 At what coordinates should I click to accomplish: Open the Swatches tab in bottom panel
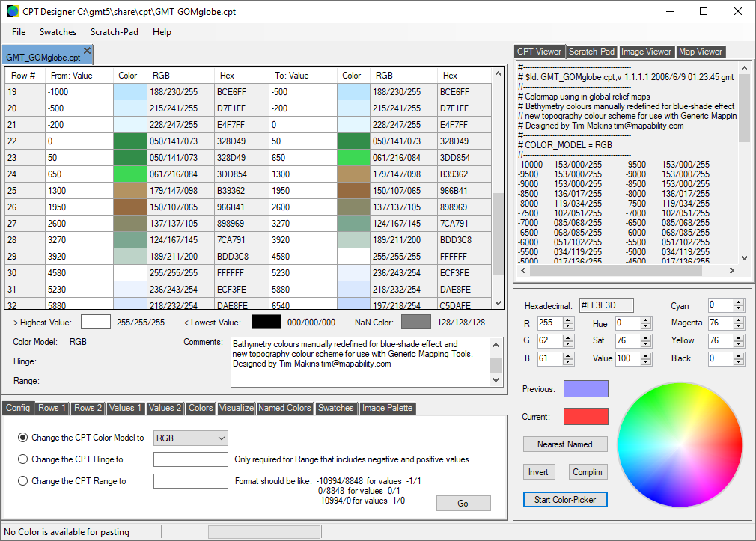[x=335, y=408]
